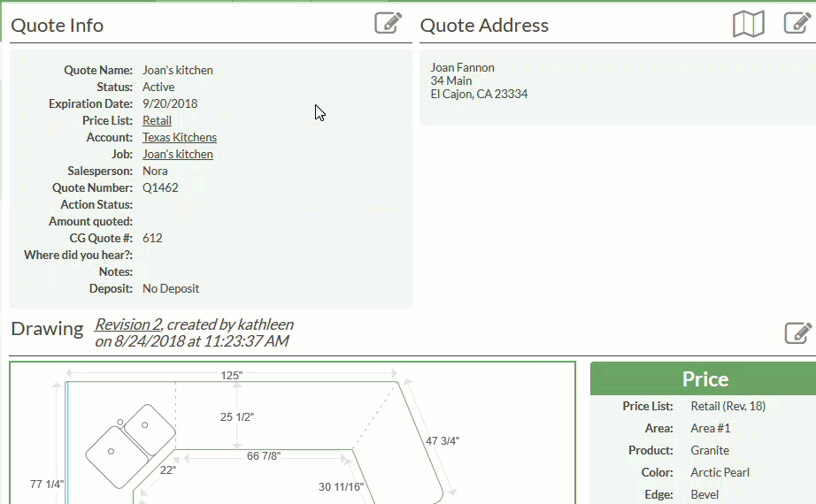The height and width of the screenshot is (504, 816).
Task: Edit Quote Address with pencil icon
Action: (797, 23)
